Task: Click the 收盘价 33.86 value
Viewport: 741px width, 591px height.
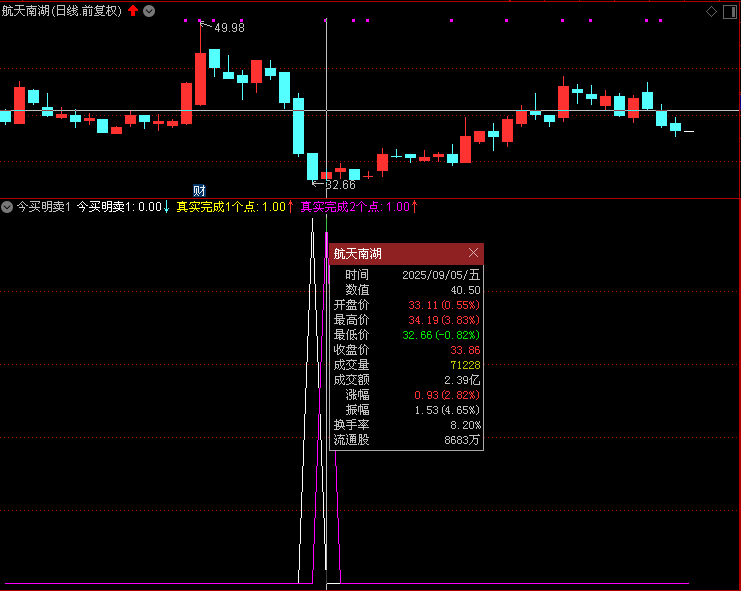Action: click(x=465, y=350)
